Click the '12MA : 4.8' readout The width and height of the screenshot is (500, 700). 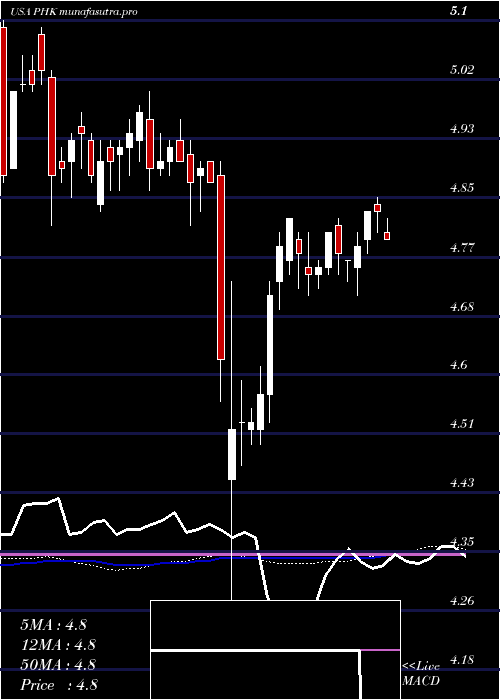tap(58, 645)
